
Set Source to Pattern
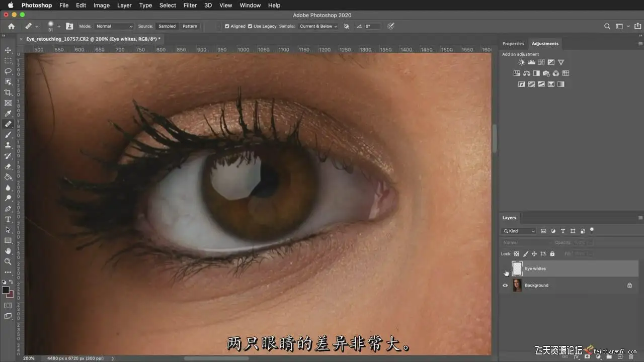pyautogui.click(x=190, y=26)
